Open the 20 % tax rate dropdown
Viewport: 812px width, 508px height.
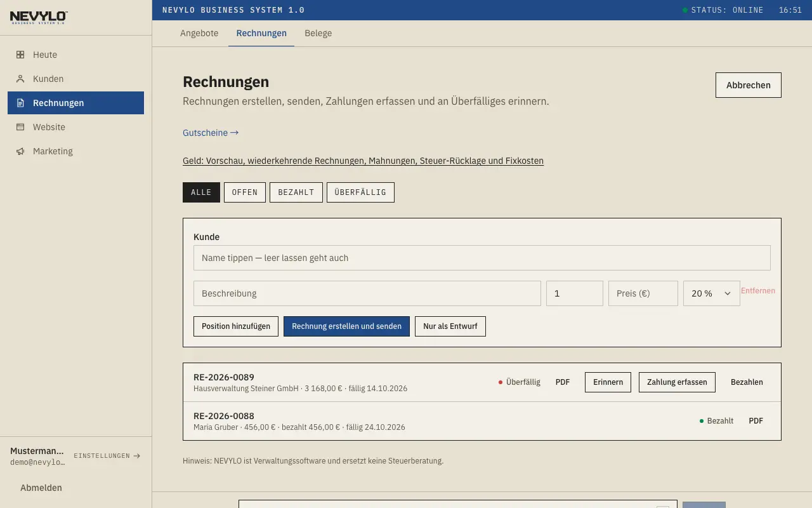[x=711, y=293]
